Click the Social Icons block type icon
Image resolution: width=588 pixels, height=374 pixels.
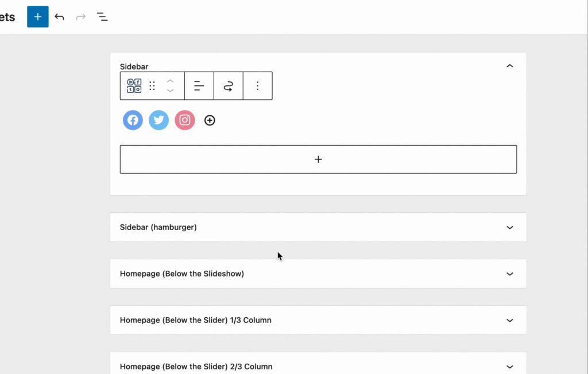[134, 86]
